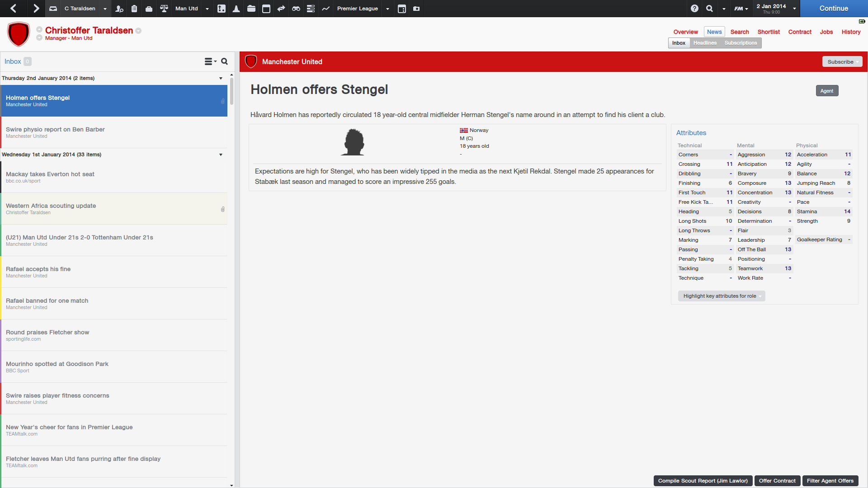
Task: Go back using the left arrow
Action: click(14, 8)
